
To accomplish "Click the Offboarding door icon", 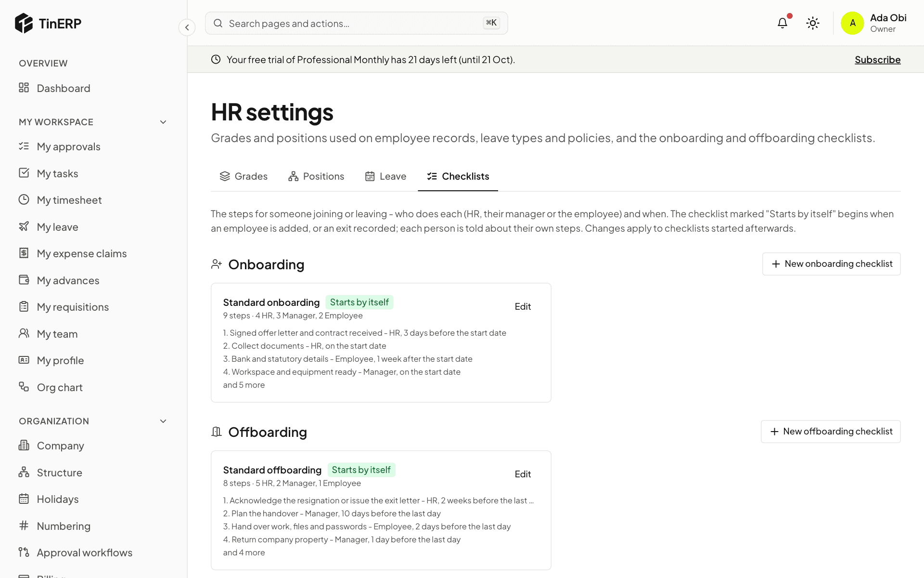I will 217,432.
